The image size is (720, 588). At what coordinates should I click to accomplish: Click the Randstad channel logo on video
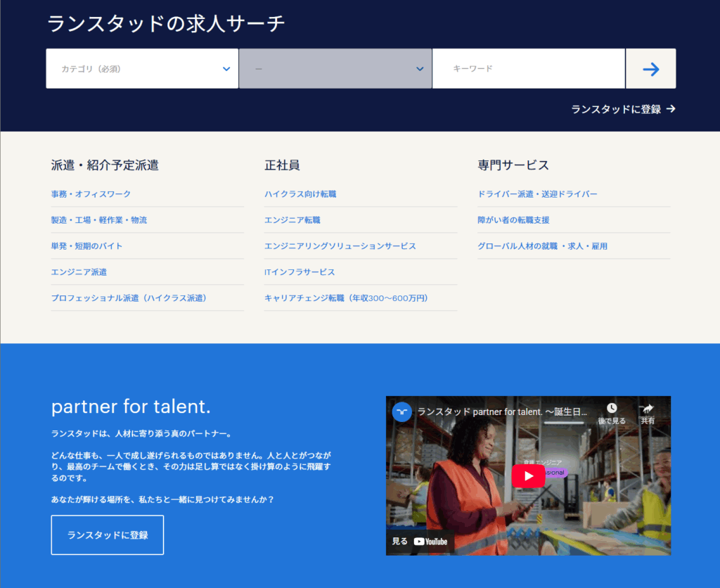[x=402, y=411]
